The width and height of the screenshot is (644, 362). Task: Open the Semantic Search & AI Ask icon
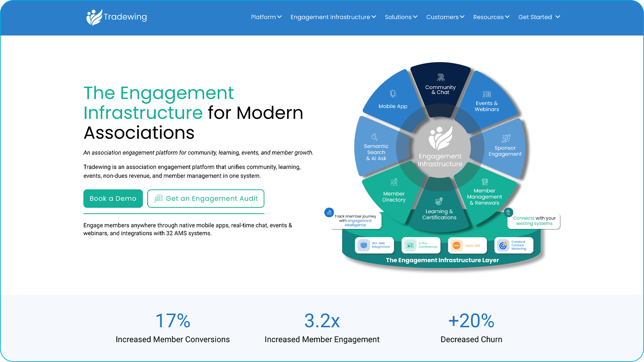coord(374,137)
